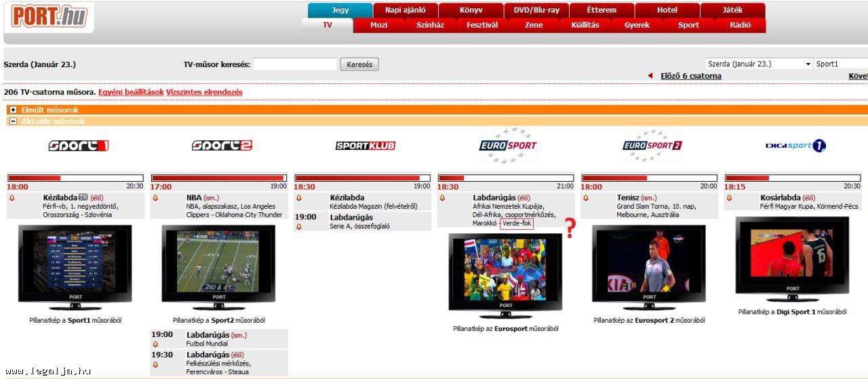The width and height of the screenshot is (868, 379).
Task: Switch to the Sport tab
Action: [688, 25]
